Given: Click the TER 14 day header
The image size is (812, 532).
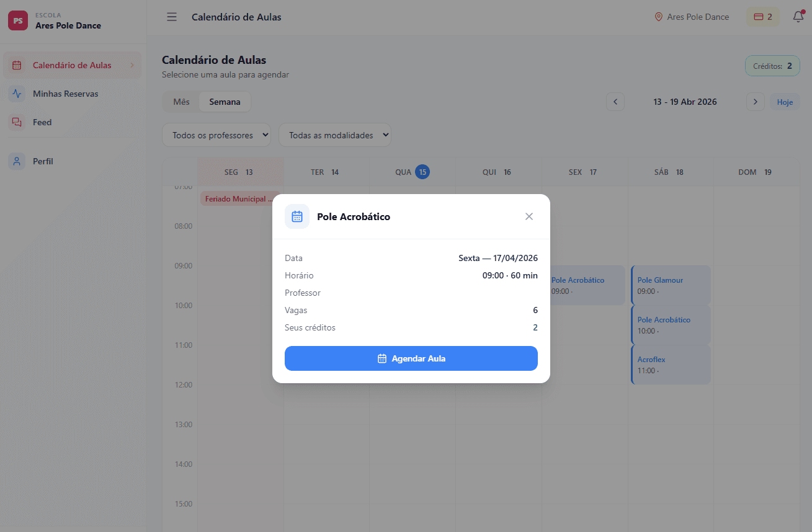Looking at the screenshot, I should pos(326,172).
